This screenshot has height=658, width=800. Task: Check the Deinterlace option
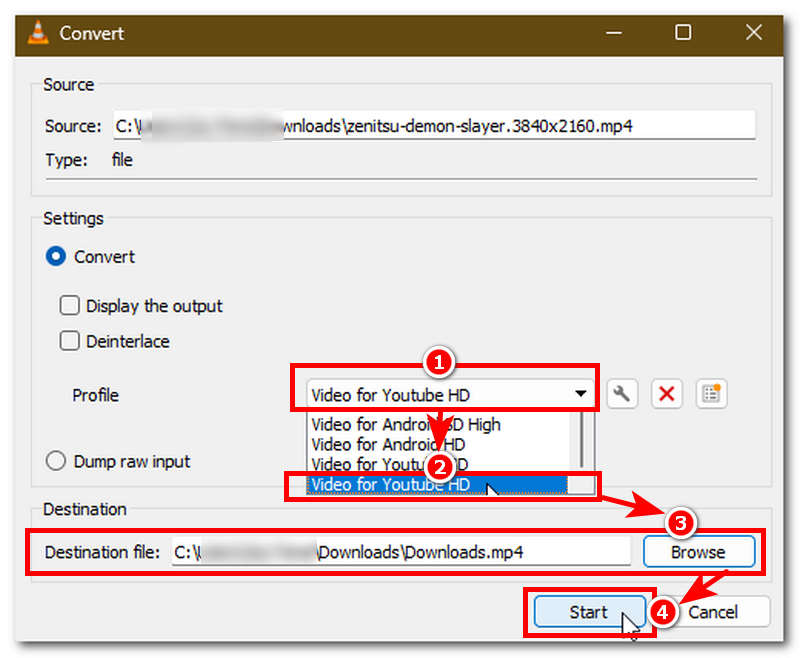[70, 341]
